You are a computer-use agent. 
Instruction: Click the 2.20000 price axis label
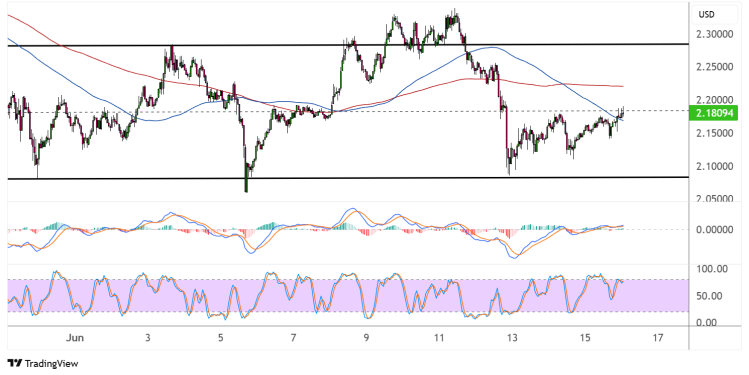tap(715, 100)
